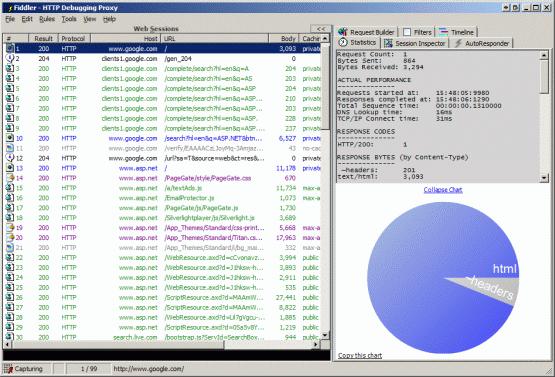Select the /Silverlightplayer/js/Silverlight.js session

click(162, 217)
